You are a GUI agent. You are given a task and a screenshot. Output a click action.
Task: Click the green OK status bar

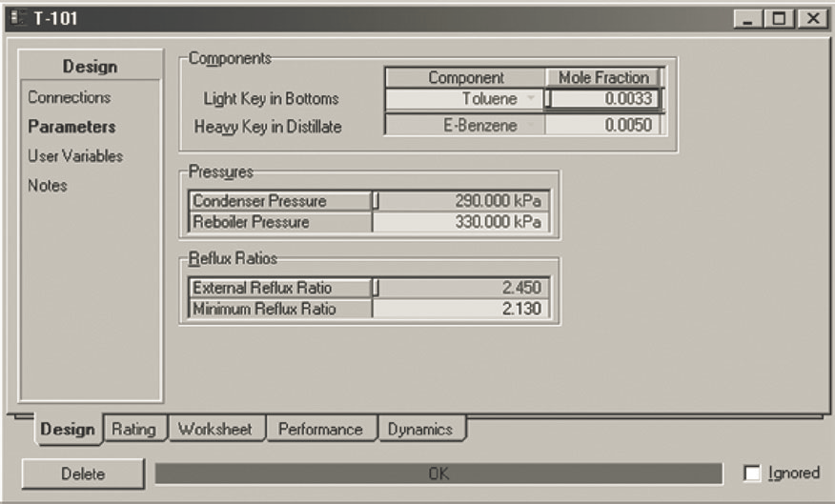(438, 474)
